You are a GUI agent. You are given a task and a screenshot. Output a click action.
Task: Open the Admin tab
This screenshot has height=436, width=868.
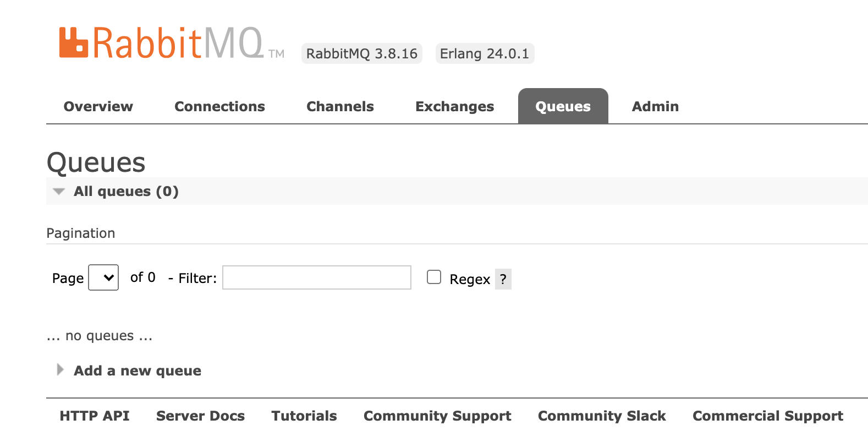point(655,106)
